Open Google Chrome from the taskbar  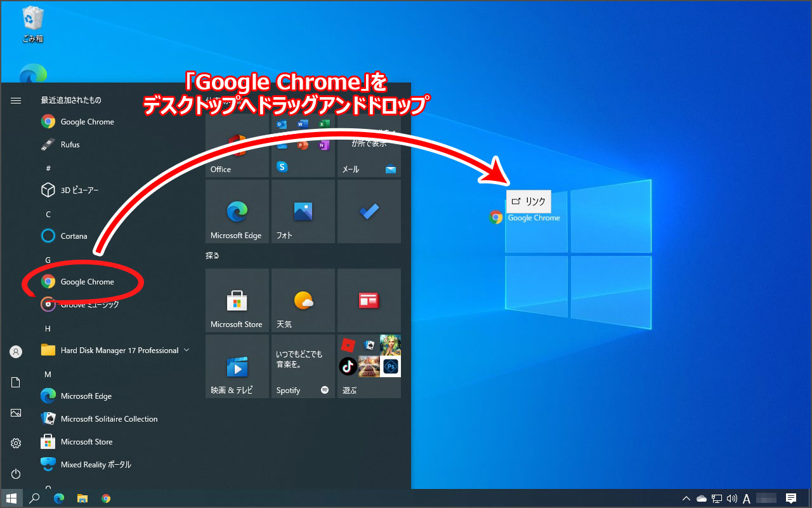point(106,498)
